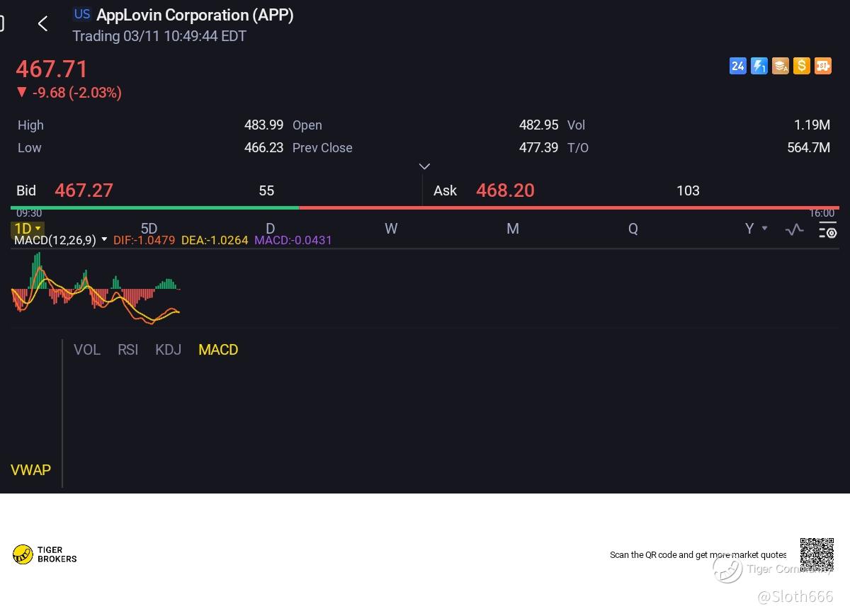Expand quote details chevron below Open
Viewport: 850px width, 616px height.
[424, 166]
